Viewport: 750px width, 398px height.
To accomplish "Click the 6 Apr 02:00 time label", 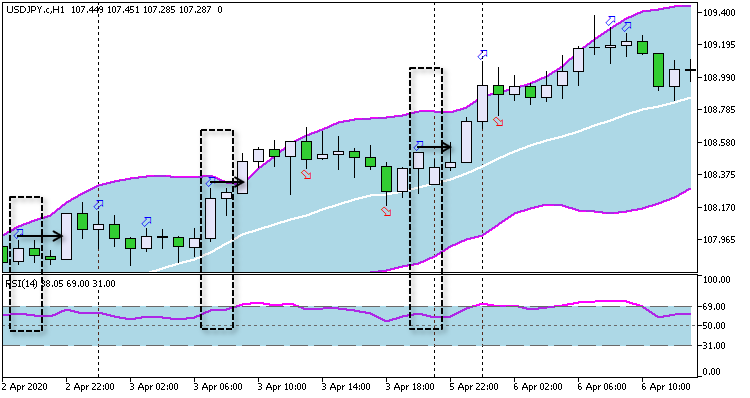I will point(538,387).
